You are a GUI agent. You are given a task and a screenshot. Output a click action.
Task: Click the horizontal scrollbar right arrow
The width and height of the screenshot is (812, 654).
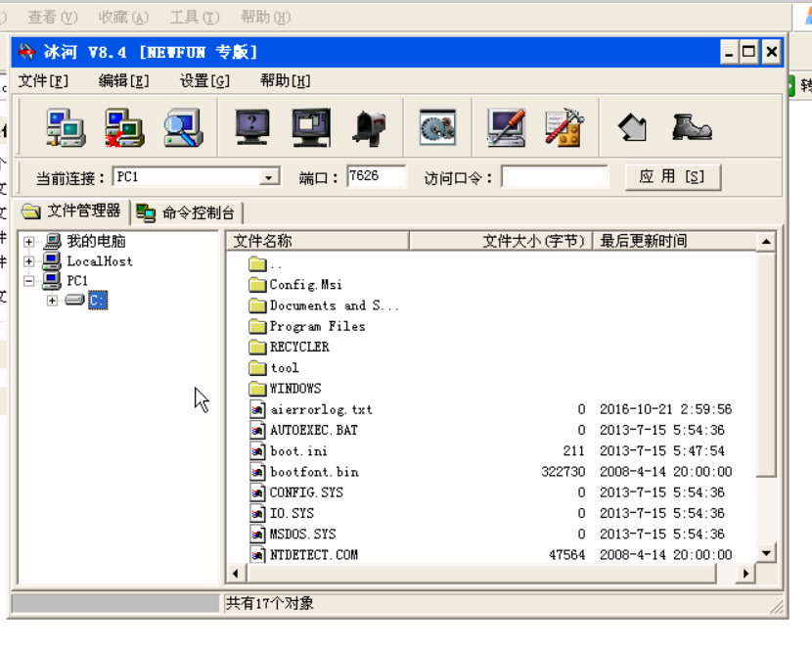click(745, 573)
